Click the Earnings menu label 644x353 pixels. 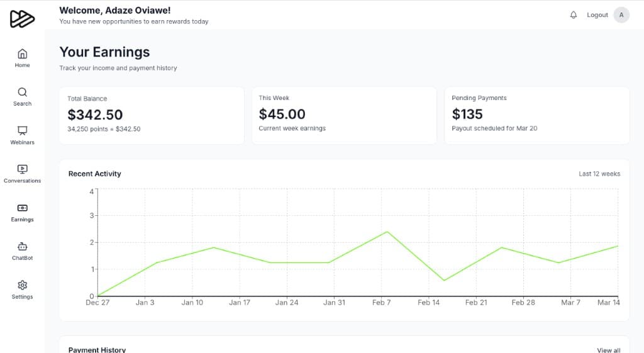click(x=22, y=220)
